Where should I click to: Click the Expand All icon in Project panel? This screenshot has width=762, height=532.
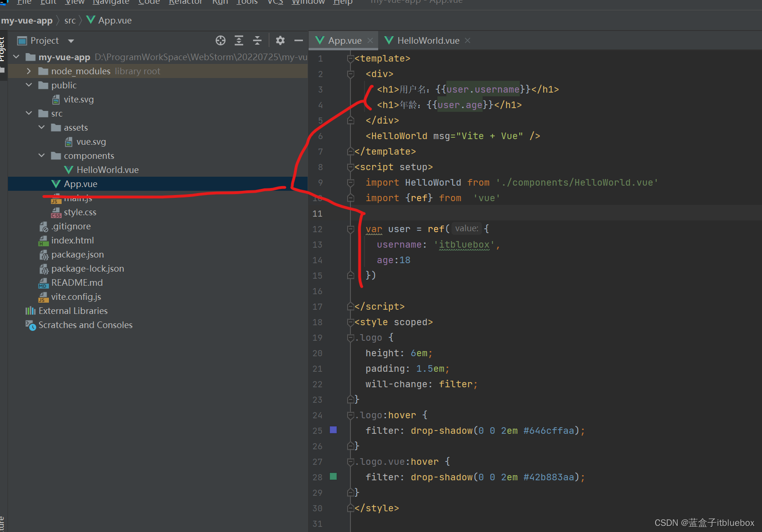[239, 40]
